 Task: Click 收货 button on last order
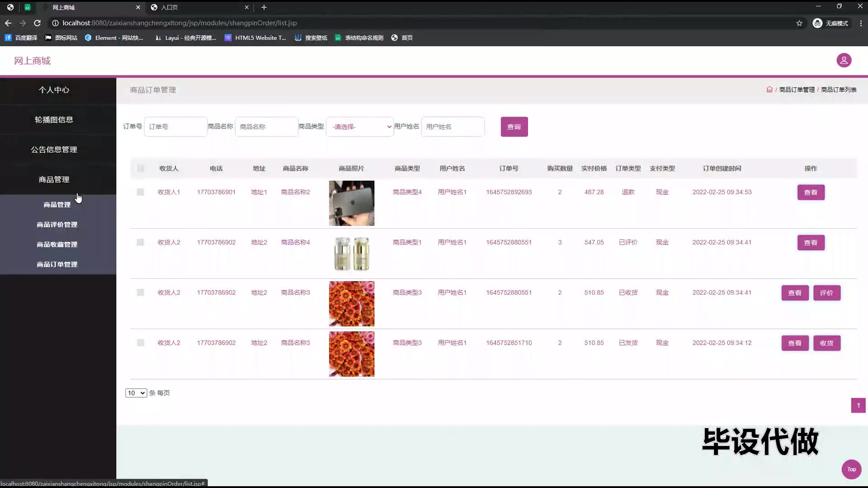pyautogui.click(x=826, y=343)
